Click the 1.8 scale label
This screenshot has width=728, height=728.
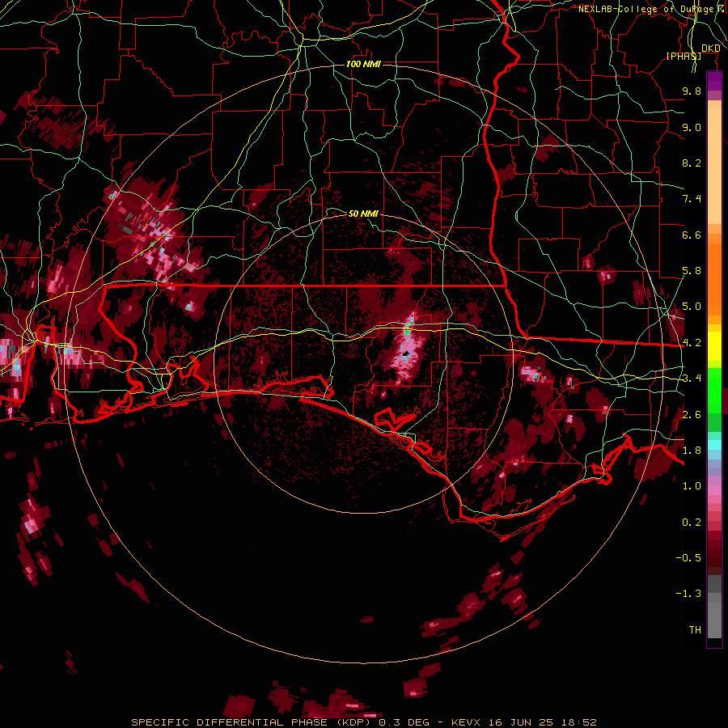pos(692,451)
